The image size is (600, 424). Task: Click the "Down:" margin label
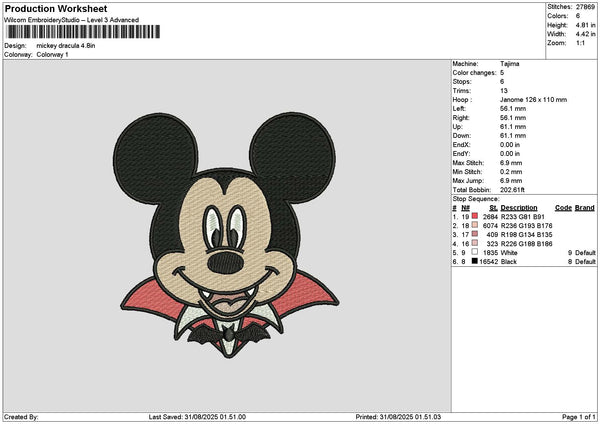[x=462, y=135]
